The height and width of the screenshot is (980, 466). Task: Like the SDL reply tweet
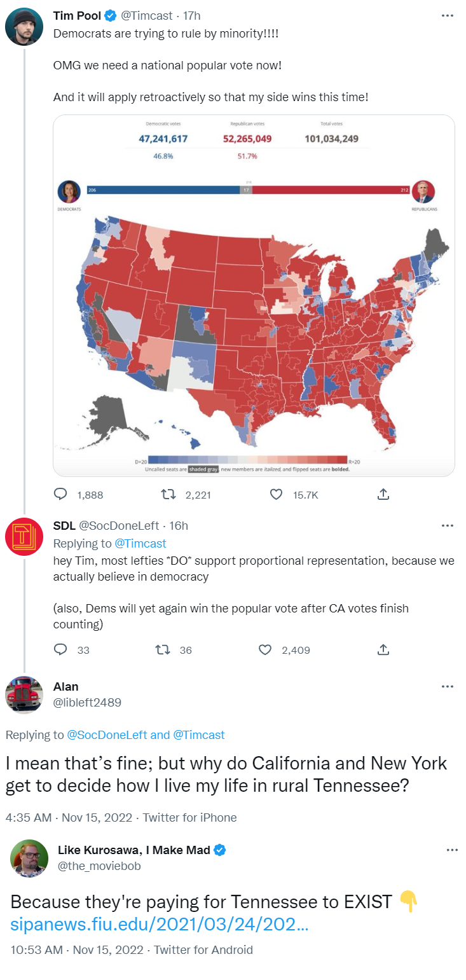(266, 649)
